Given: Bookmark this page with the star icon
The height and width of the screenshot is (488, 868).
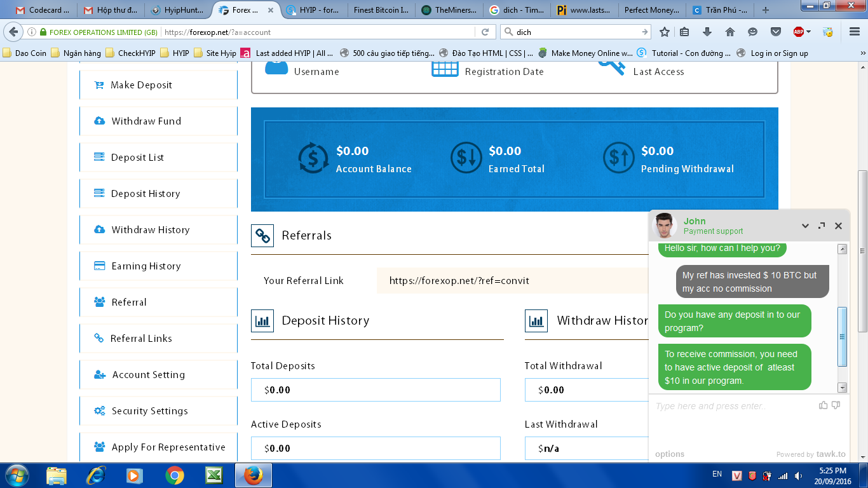Looking at the screenshot, I should pos(665,32).
